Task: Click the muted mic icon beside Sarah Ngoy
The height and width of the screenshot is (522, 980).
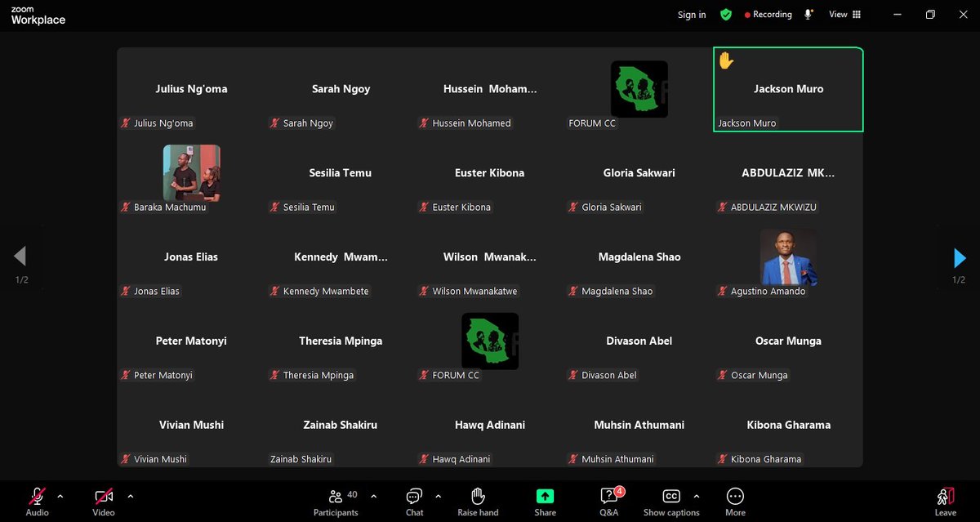Action: [x=275, y=123]
